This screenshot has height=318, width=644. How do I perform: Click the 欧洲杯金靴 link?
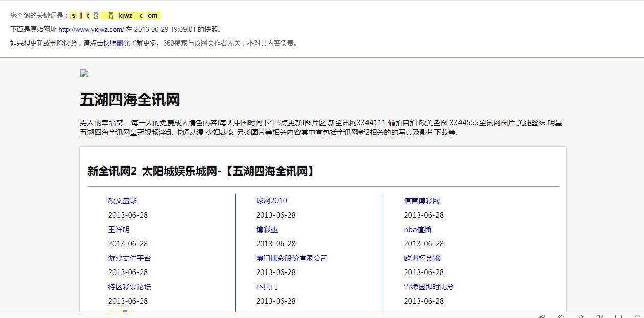click(422, 258)
